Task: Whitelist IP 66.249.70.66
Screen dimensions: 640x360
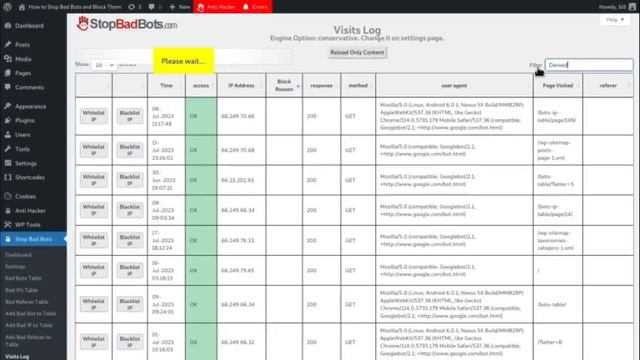Action: [x=93, y=116]
